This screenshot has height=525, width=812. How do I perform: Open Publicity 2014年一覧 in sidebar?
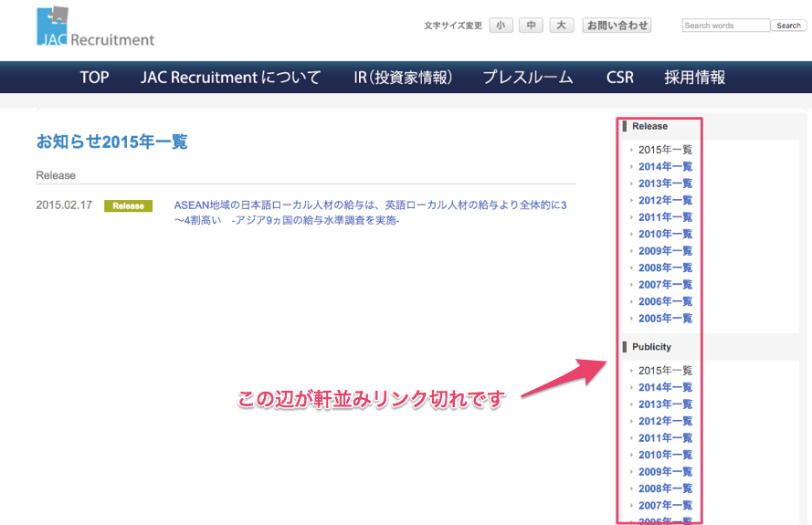pyautogui.click(x=665, y=387)
